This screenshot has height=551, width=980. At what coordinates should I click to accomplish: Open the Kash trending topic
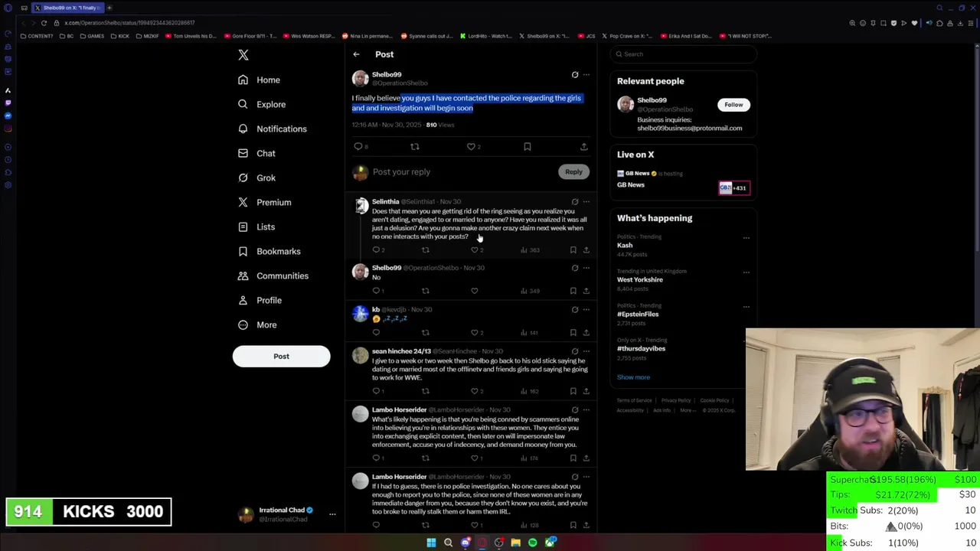pyautogui.click(x=625, y=246)
